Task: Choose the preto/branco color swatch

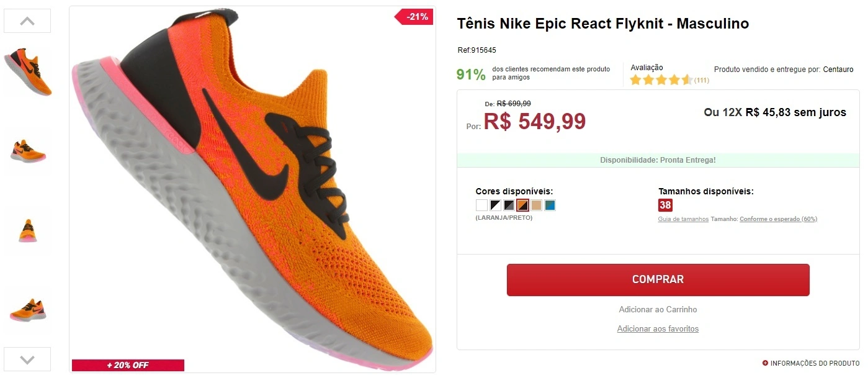Action: pos(494,204)
